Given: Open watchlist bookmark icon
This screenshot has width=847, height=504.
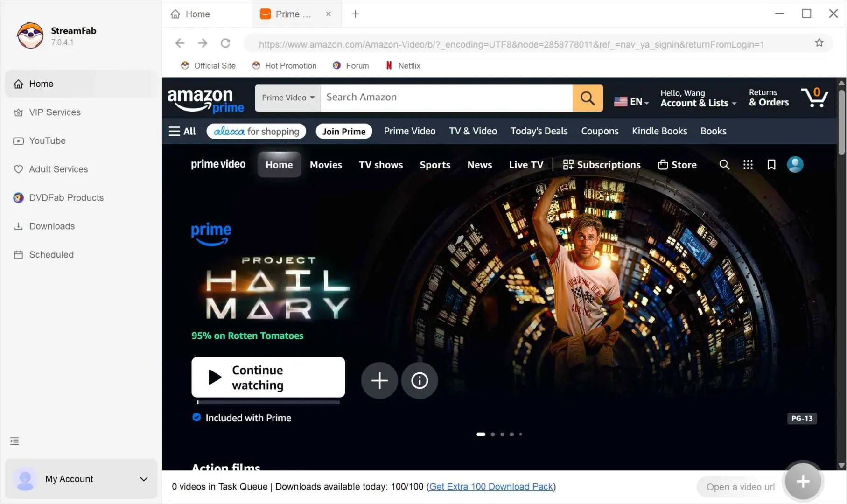Looking at the screenshot, I should [771, 165].
